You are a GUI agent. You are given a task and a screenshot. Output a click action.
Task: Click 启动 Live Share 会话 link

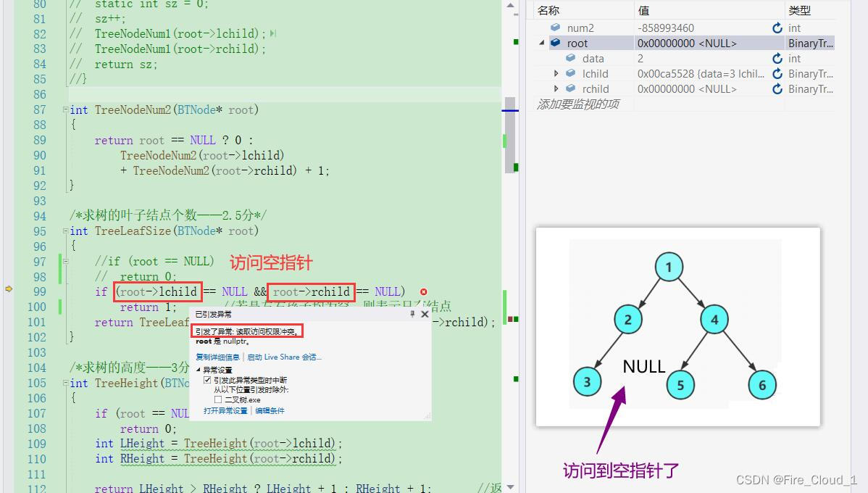[x=284, y=357]
